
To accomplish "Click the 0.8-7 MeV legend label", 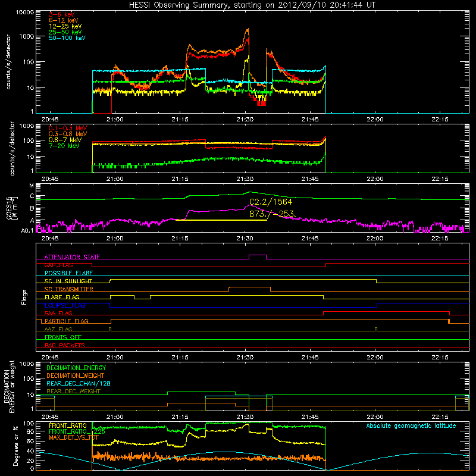I will pos(65,140).
